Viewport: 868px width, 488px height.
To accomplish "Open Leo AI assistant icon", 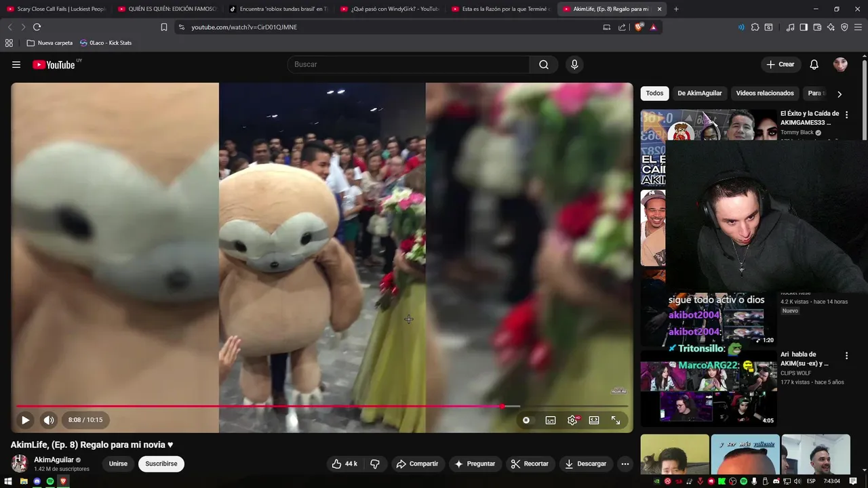I will (831, 27).
